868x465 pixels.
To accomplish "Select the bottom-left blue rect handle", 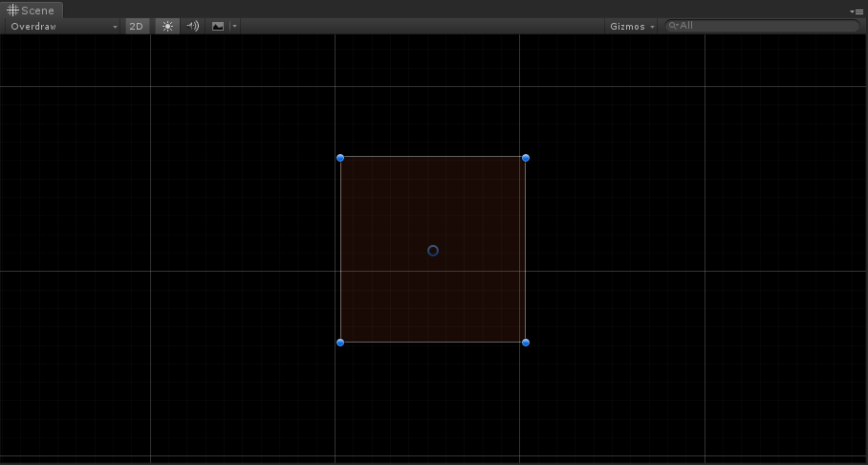I will tap(340, 343).
